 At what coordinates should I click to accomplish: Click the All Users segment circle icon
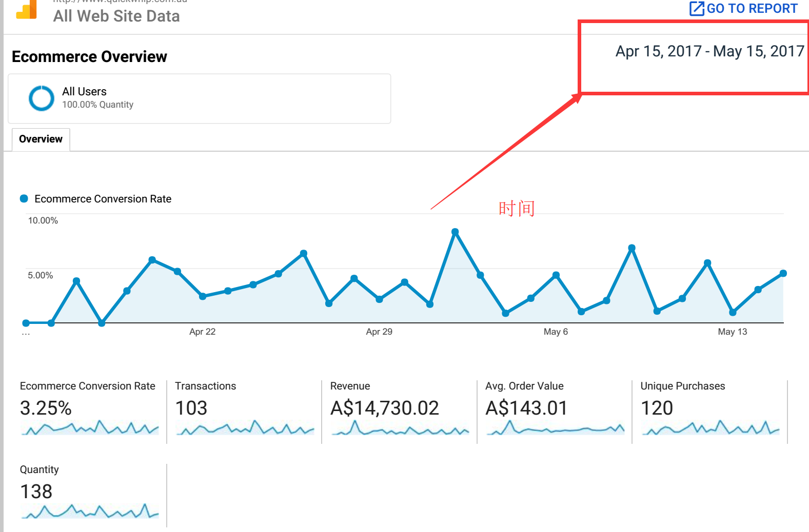tap(42, 98)
